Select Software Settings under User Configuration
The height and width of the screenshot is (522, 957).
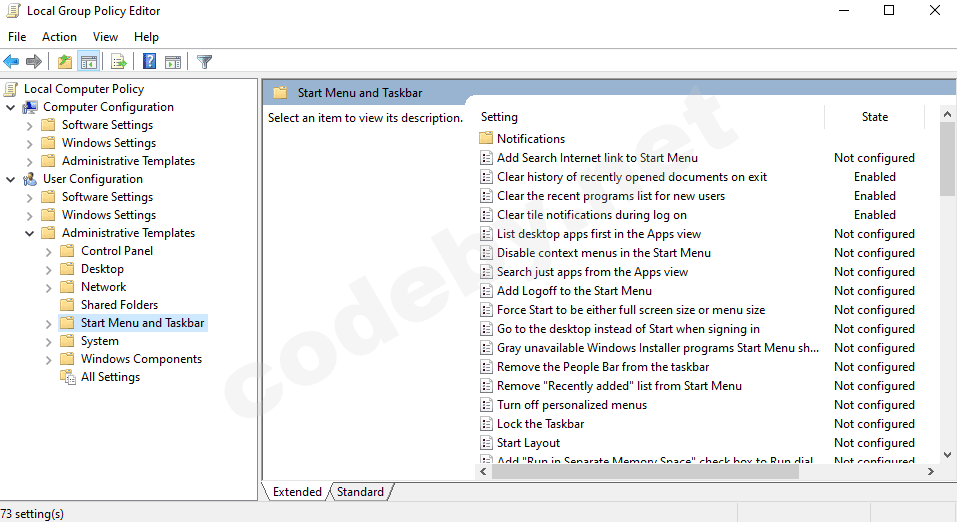107,197
